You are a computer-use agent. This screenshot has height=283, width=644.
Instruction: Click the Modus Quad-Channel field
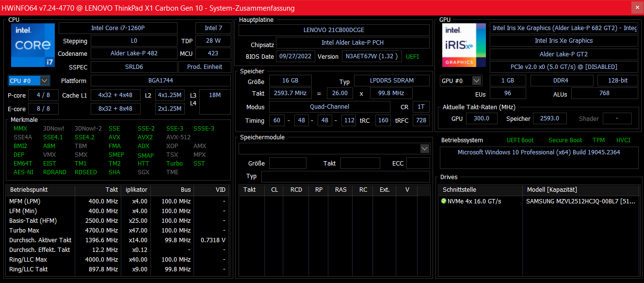329,107
